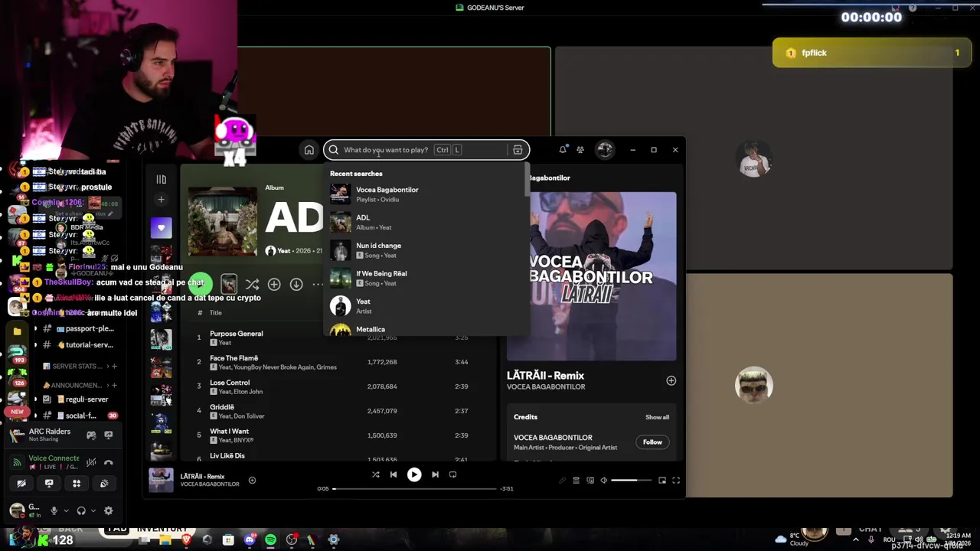The image size is (980, 551).
Task: Mute Spotify with the speaker icon
Action: click(603, 481)
